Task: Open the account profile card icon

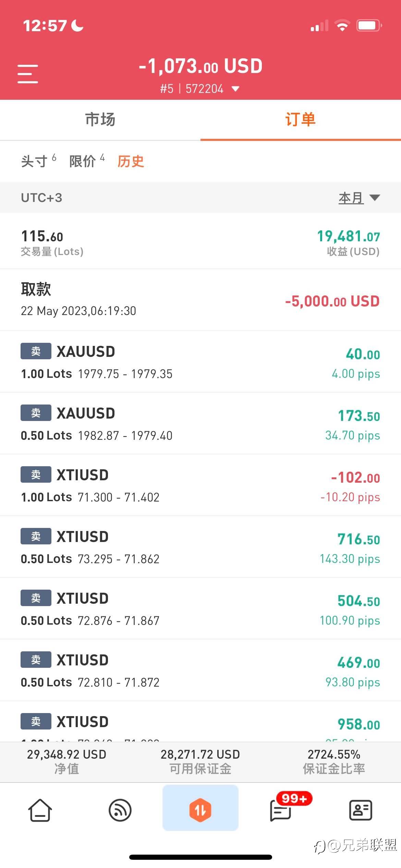Action: [x=361, y=810]
